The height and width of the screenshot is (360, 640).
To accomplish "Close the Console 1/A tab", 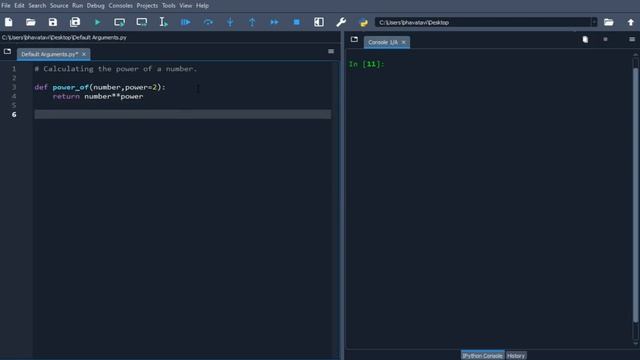I will tap(404, 42).
